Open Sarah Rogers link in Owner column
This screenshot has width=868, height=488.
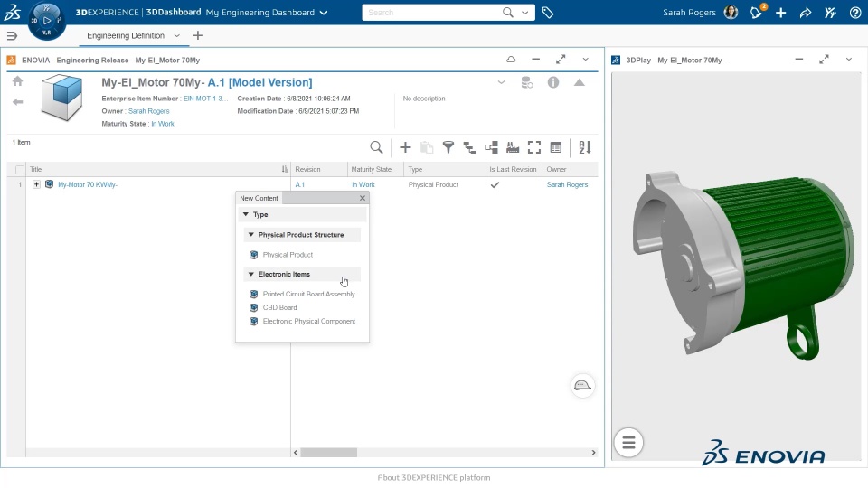(x=568, y=184)
